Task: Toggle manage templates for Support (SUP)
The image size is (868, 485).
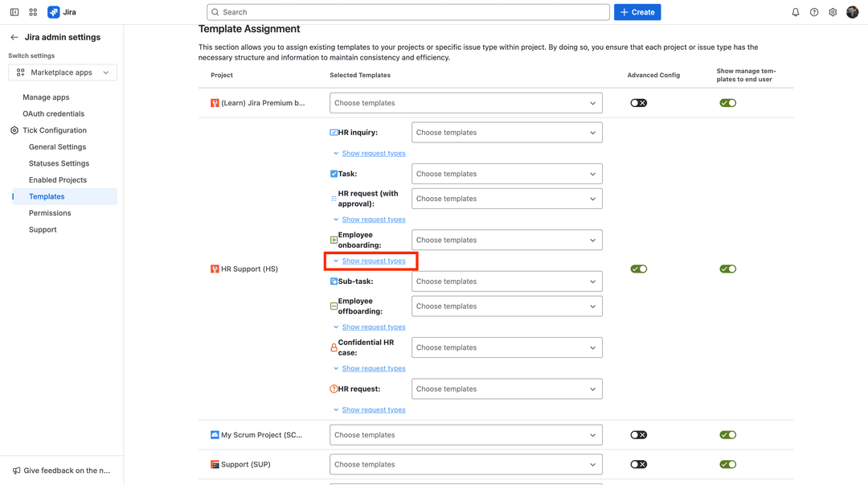Action: 727,464
